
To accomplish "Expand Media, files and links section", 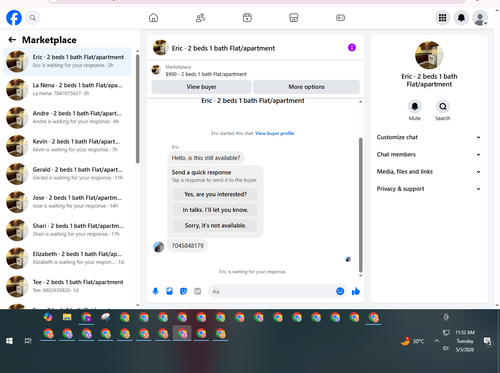I will coord(429,172).
